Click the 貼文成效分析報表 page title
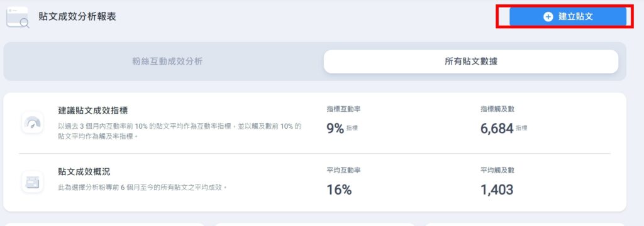Screen dimensions: 644x226 [77, 16]
